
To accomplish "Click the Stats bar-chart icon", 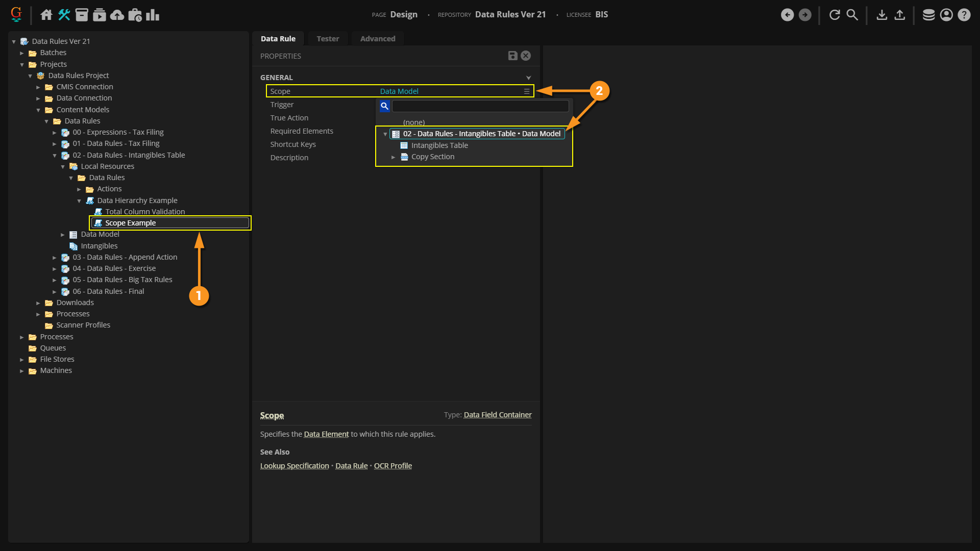I will 153,15.
